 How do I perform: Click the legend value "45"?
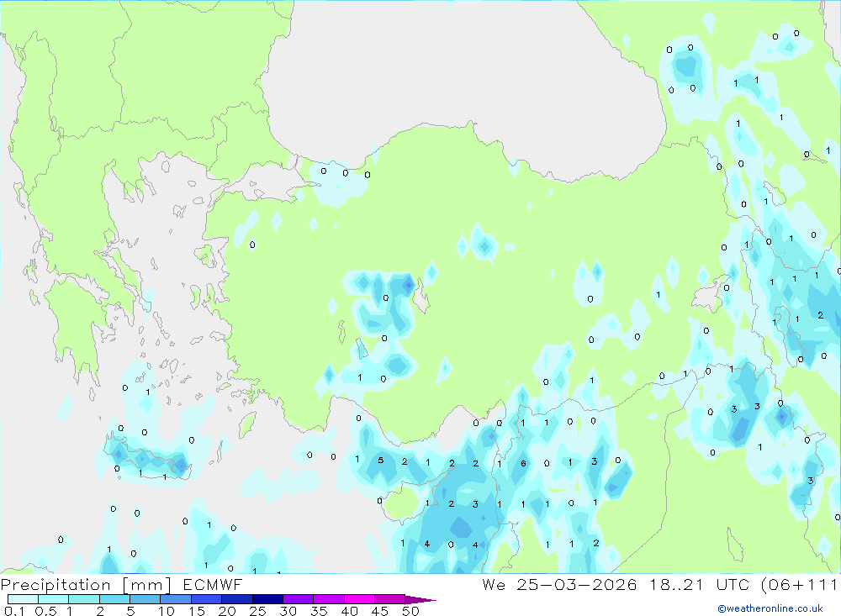[380, 611]
